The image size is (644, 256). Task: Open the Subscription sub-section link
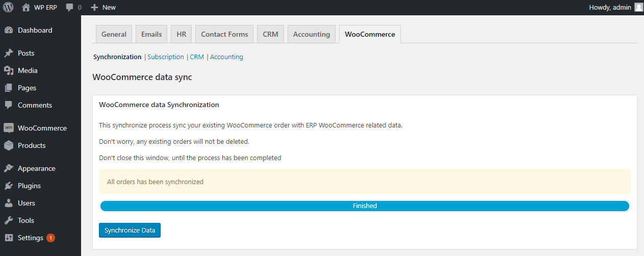pyautogui.click(x=166, y=57)
